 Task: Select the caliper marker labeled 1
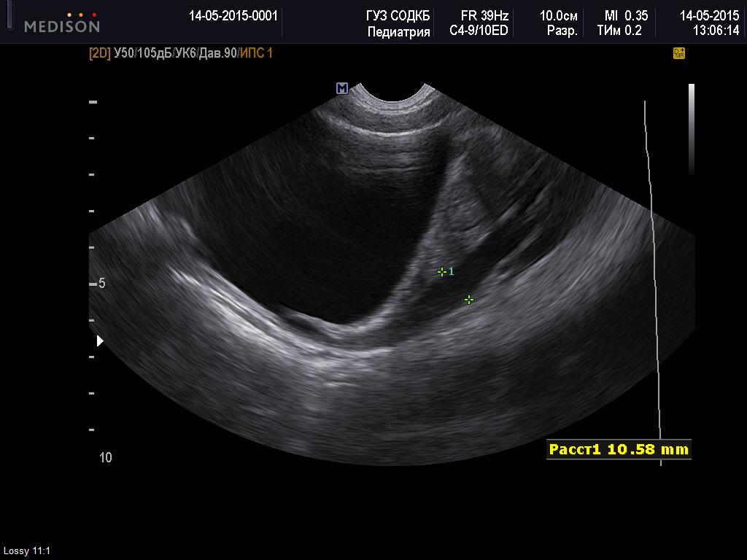coord(441,272)
